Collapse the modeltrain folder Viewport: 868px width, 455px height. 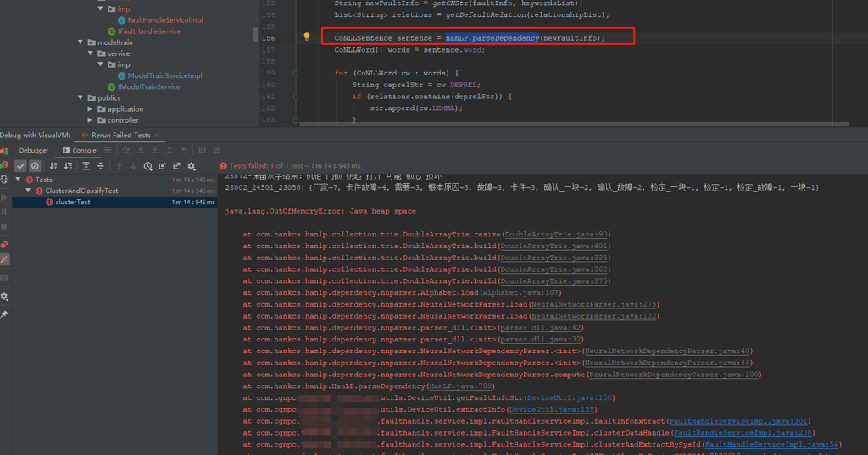tap(81, 42)
